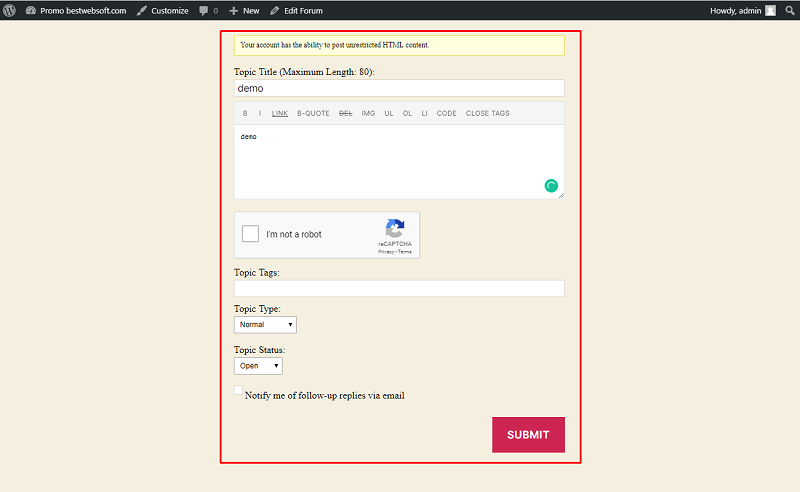Open the Topic Type Normal dropdown
Screen dimensions: 800x492
(x=265, y=325)
